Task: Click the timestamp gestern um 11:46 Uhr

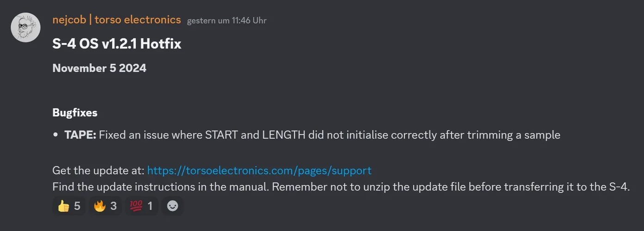Action: 227,21
